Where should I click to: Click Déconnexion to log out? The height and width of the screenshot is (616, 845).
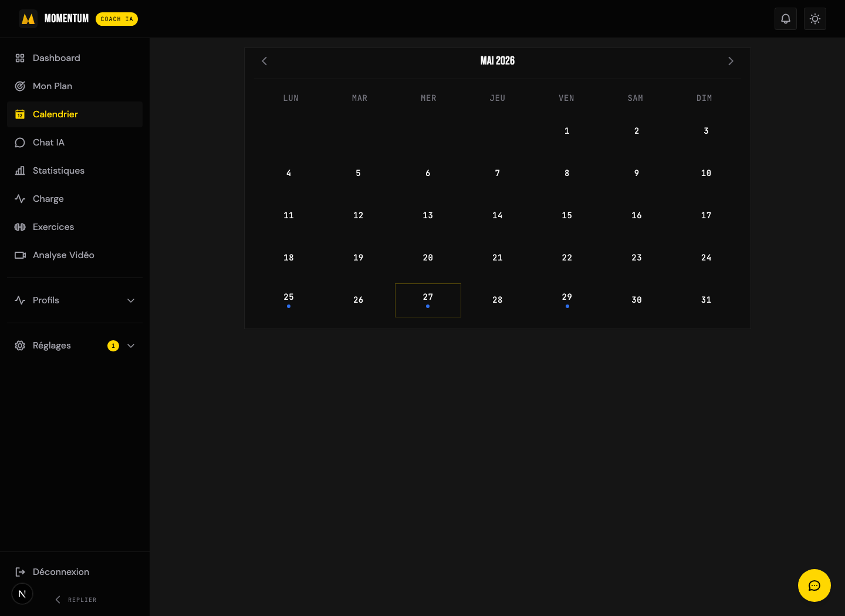75,572
